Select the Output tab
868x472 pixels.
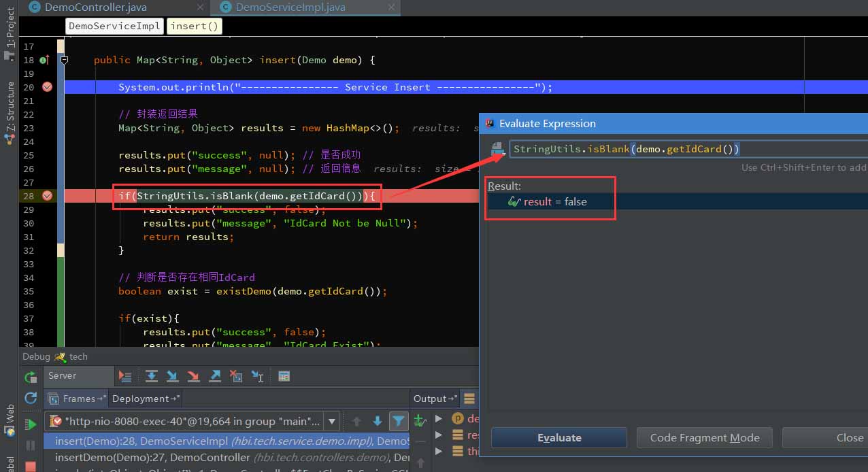434,399
